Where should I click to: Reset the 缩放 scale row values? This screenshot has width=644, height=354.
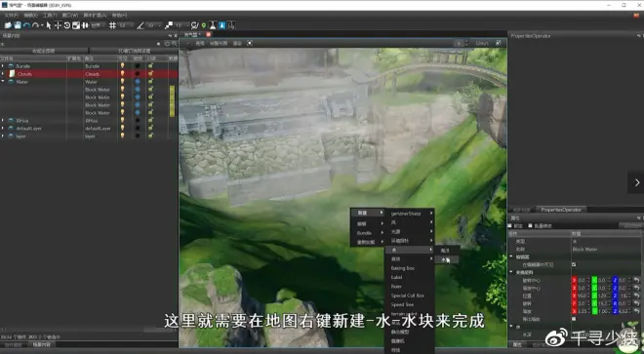(636, 311)
